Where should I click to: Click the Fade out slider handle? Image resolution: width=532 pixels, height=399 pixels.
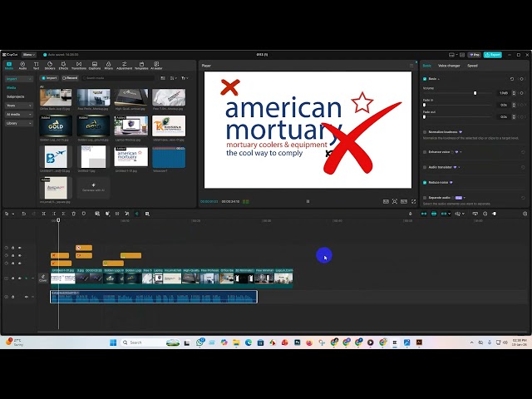coord(425,117)
